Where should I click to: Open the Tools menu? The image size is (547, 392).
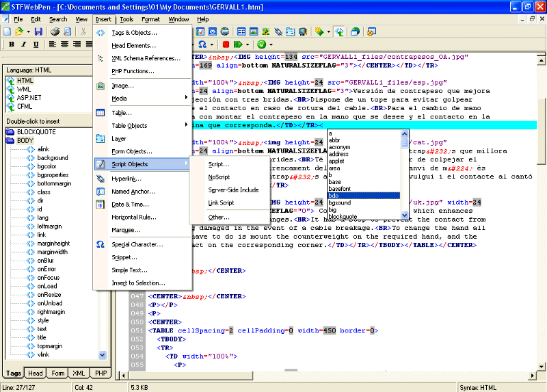click(126, 19)
